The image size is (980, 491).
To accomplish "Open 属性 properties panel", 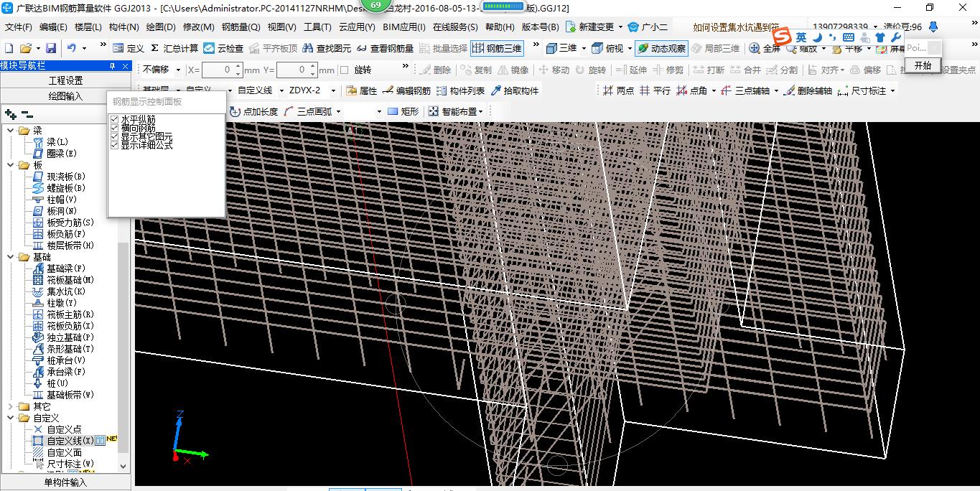I will (362, 90).
